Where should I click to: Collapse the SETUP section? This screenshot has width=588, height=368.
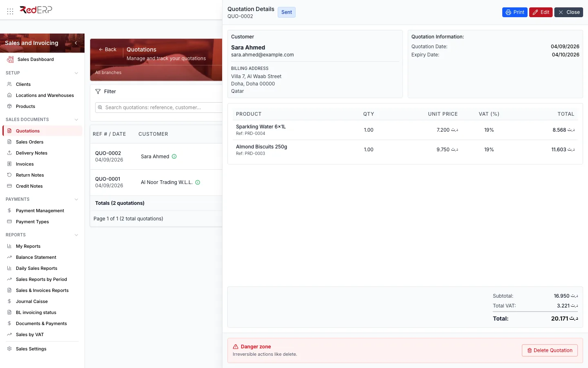tap(76, 73)
